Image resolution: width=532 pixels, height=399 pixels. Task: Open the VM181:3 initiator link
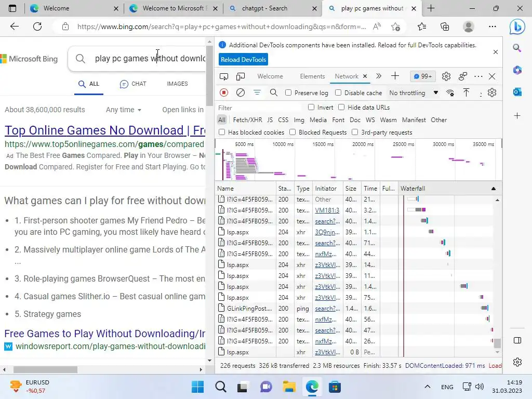click(327, 210)
